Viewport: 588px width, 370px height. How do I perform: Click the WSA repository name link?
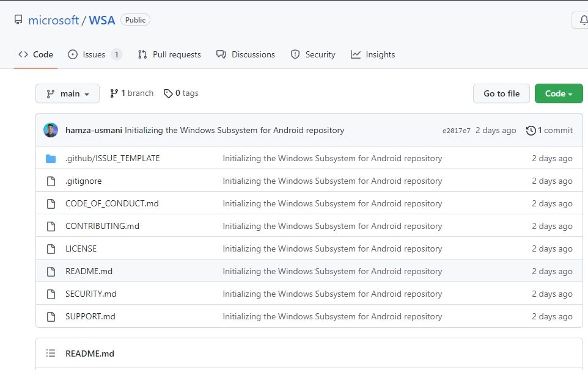(x=101, y=20)
